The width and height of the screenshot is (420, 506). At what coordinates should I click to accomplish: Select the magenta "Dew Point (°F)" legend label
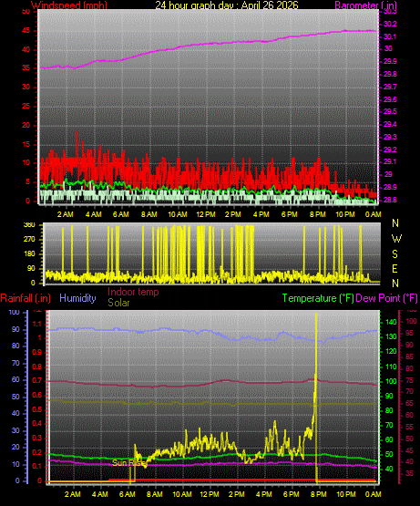tap(386, 298)
